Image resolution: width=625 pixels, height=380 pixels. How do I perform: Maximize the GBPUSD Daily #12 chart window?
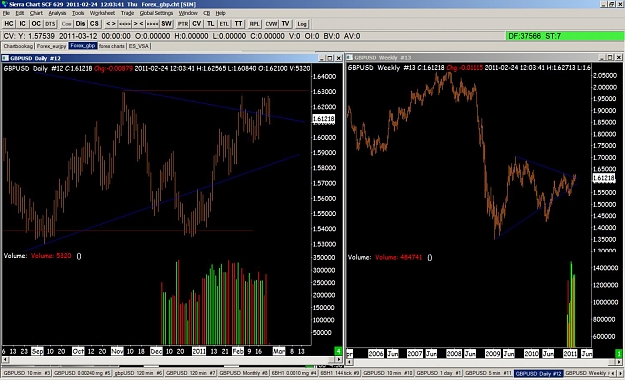coord(330,58)
